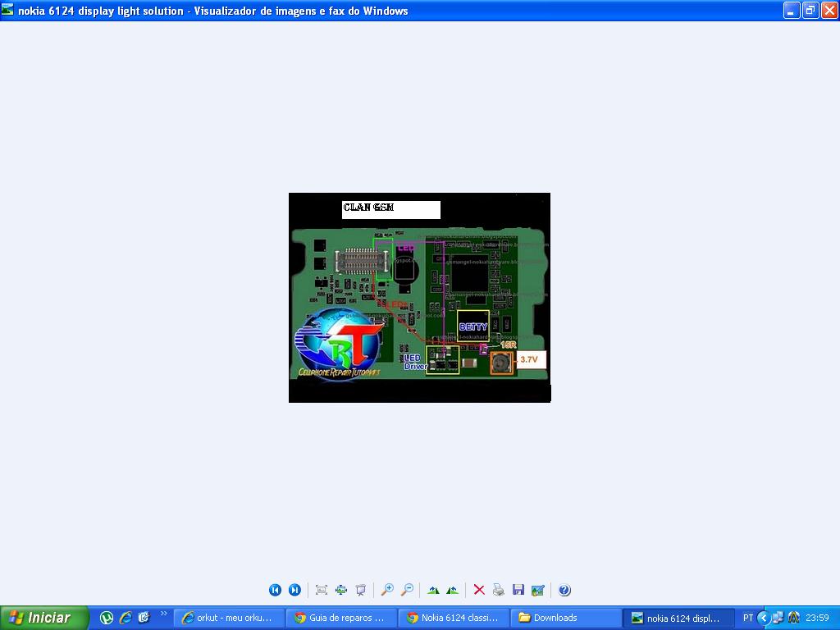Image resolution: width=840 pixels, height=630 pixels.
Task: Go to the previous image
Action: point(275,590)
